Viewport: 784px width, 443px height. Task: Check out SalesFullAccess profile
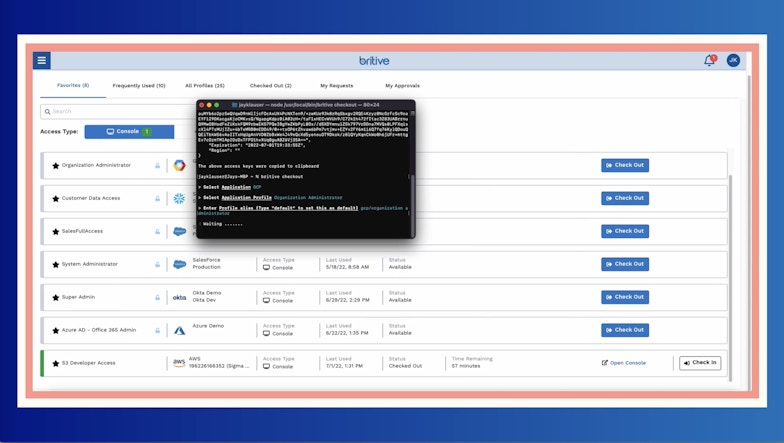625,231
